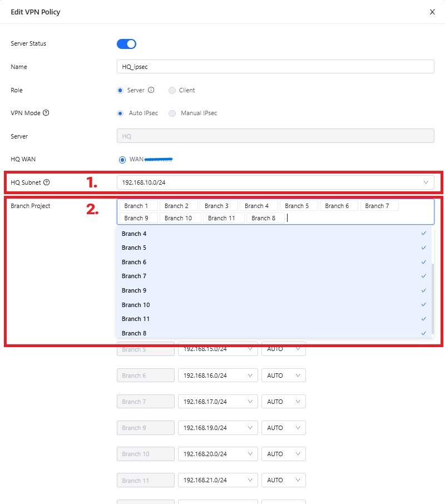
Task: Open the Branch 10 subnet dropdown 192.168.20.0/24
Action: (x=218, y=454)
